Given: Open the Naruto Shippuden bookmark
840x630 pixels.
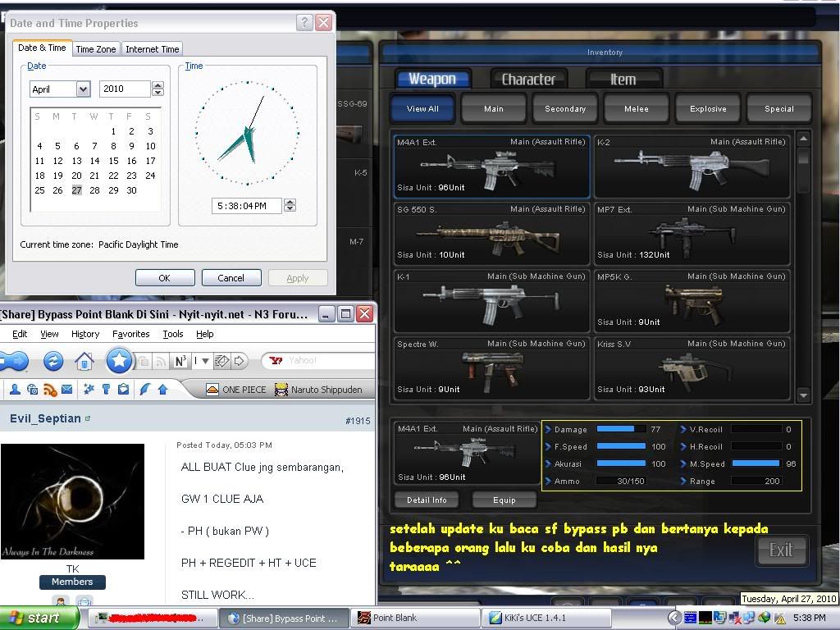Looking at the screenshot, I should click(x=318, y=390).
